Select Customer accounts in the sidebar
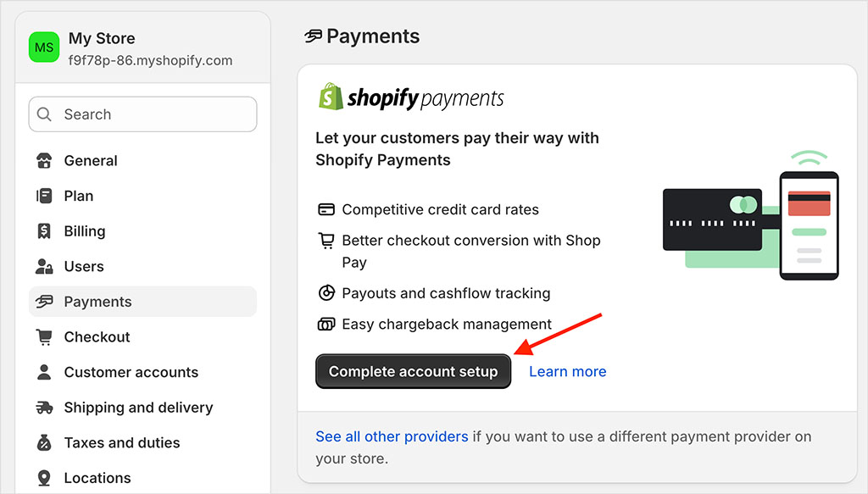 click(131, 372)
